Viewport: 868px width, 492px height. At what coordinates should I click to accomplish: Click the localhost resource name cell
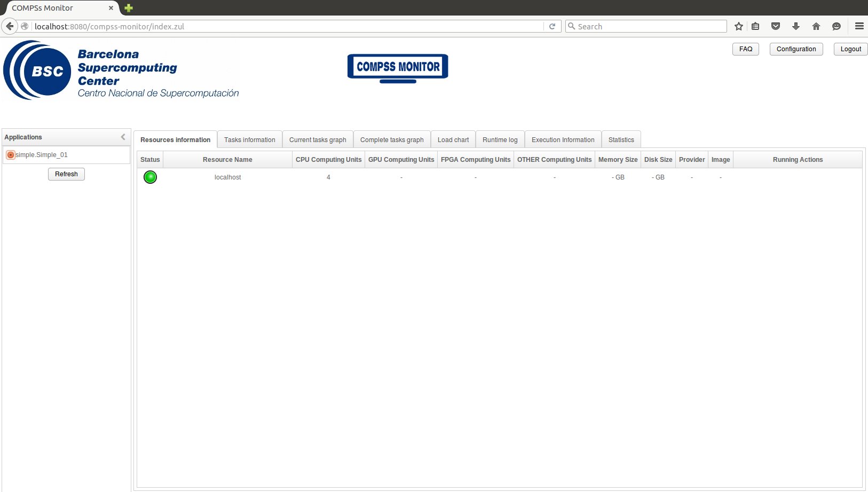click(228, 177)
